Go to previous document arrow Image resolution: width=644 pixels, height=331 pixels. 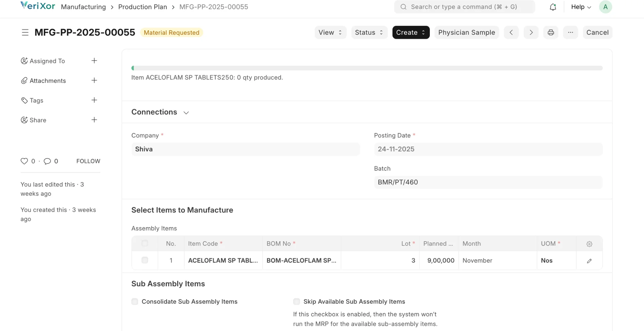(511, 33)
